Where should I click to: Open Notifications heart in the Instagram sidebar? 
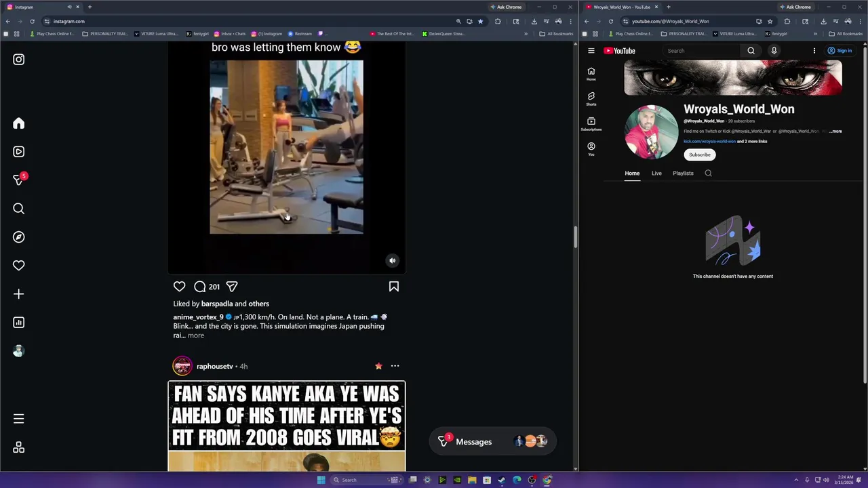pyautogui.click(x=18, y=266)
